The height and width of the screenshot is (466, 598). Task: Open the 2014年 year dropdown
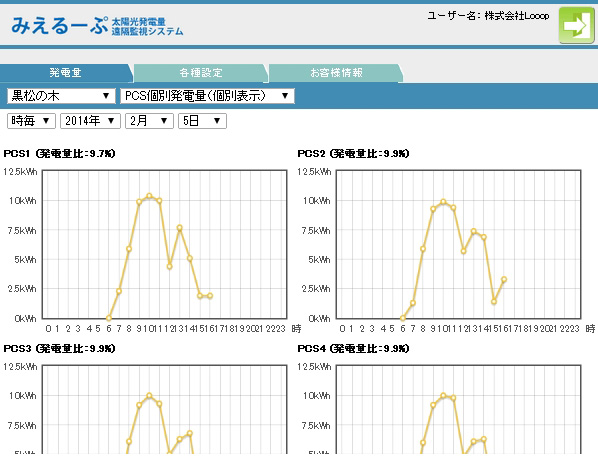[90, 121]
